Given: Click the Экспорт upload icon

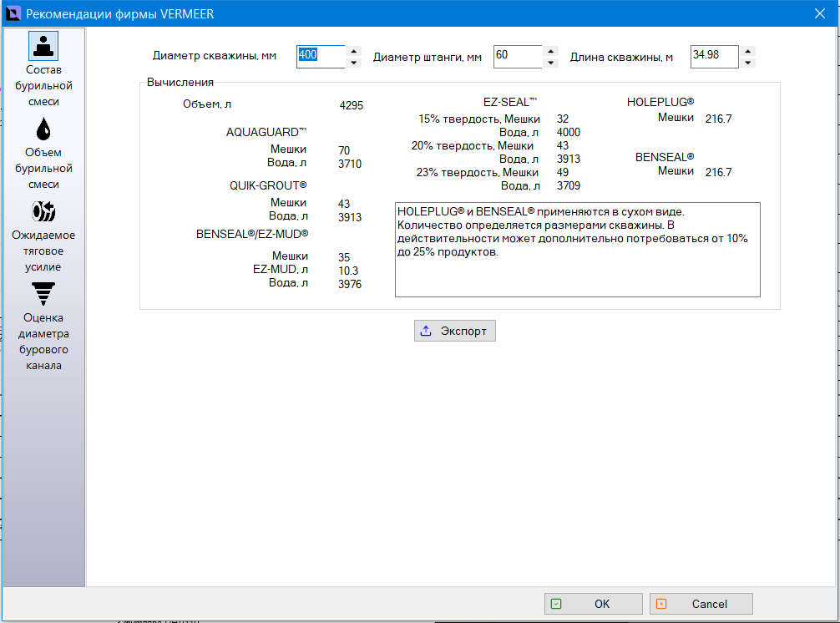Looking at the screenshot, I should pyautogui.click(x=426, y=331).
